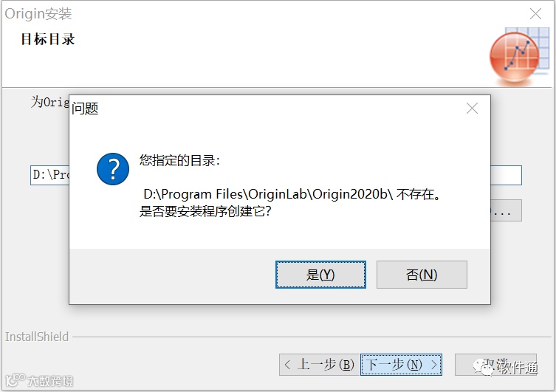
Task: Click the blue question mark icon
Action: pos(113,169)
